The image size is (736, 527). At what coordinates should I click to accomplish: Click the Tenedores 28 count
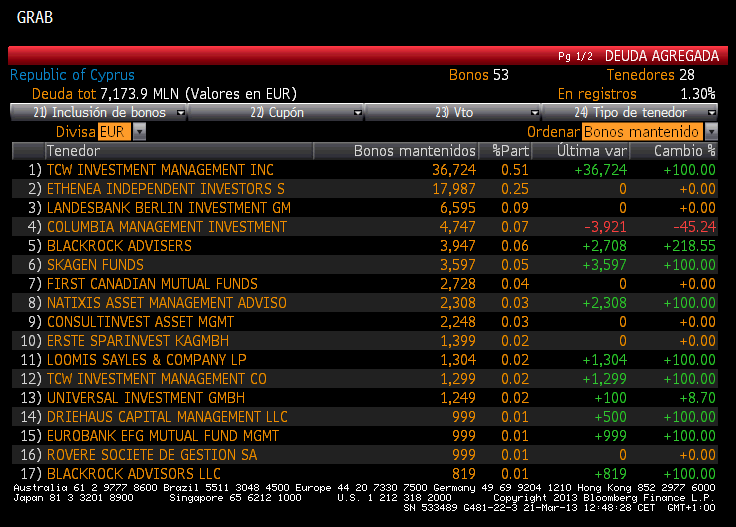(651, 75)
